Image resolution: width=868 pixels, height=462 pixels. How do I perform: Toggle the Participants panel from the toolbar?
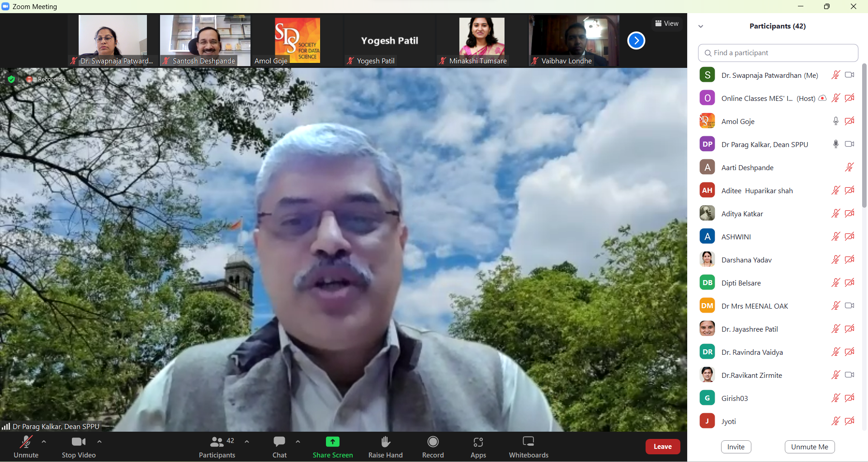click(x=217, y=446)
